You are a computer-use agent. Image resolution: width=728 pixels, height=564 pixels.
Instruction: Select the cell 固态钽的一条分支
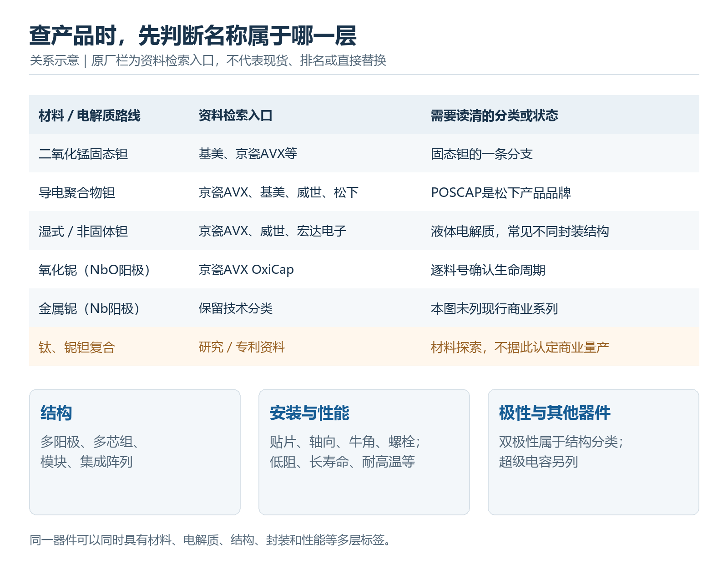coord(482,154)
